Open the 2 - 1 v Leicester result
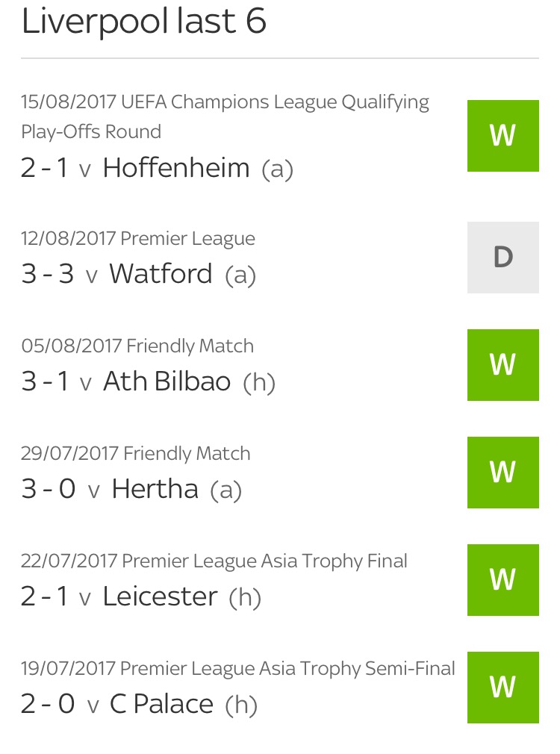 140,596
